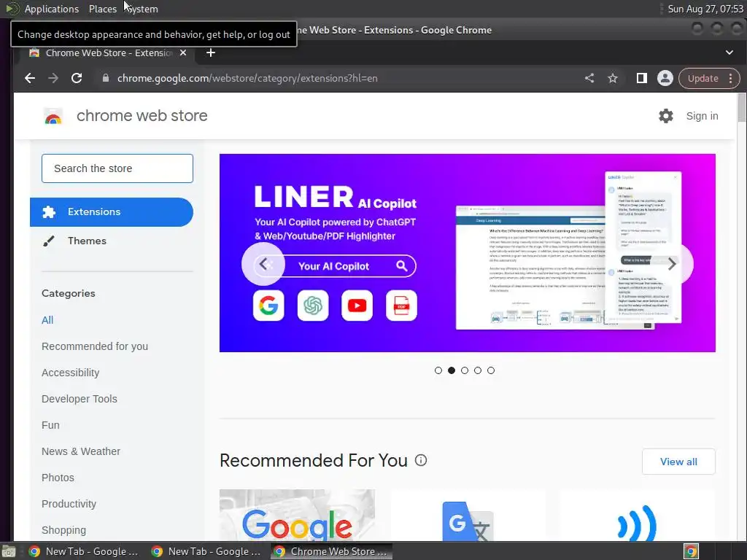Viewport: 747px width, 560px height.
Task: Filter by All categories
Action: tap(47, 320)
